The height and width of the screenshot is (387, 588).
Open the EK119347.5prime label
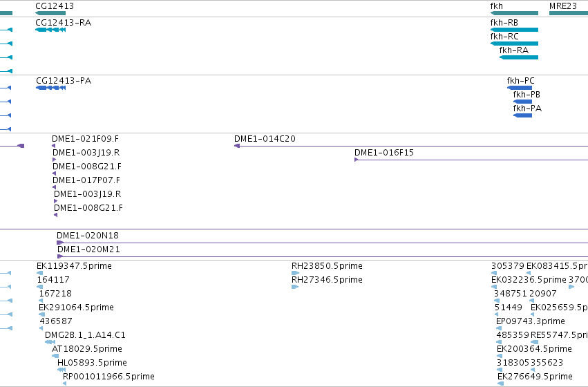(74, 266)
